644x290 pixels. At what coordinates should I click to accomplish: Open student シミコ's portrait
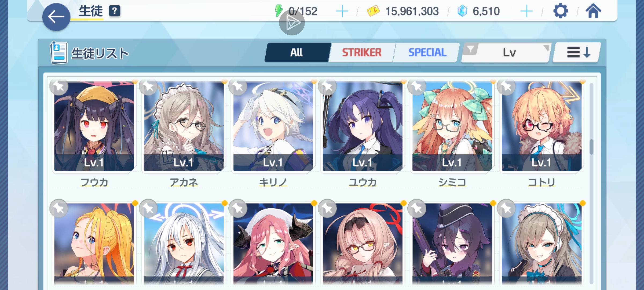pyautogui.click(x=452, y=126)
